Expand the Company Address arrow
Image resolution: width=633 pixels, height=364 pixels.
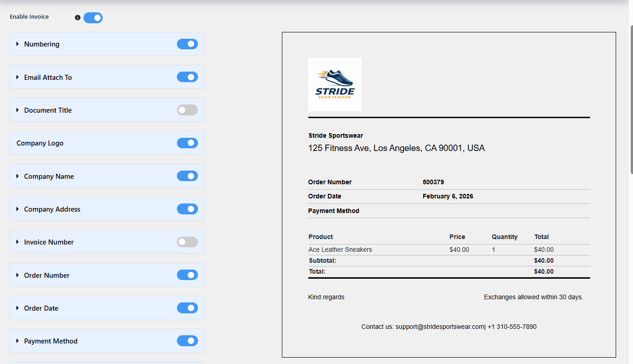click(18, 209)
